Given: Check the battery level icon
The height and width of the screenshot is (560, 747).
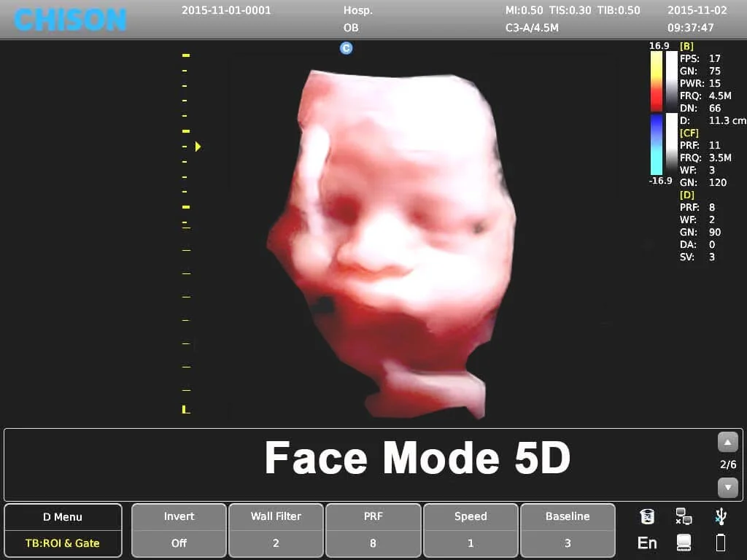Looking at the screenshot, I should coord(721,542).
